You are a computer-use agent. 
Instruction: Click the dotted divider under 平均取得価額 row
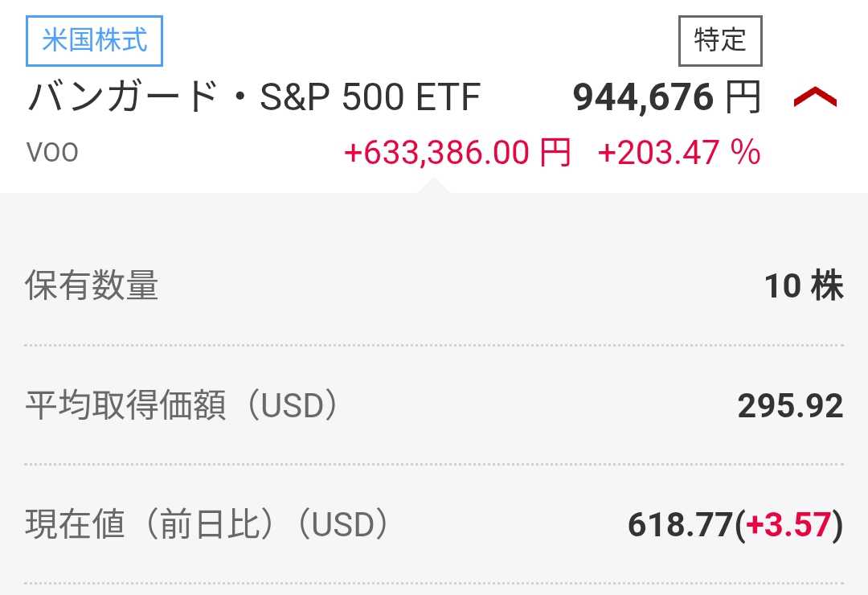[x=434, y=464]
